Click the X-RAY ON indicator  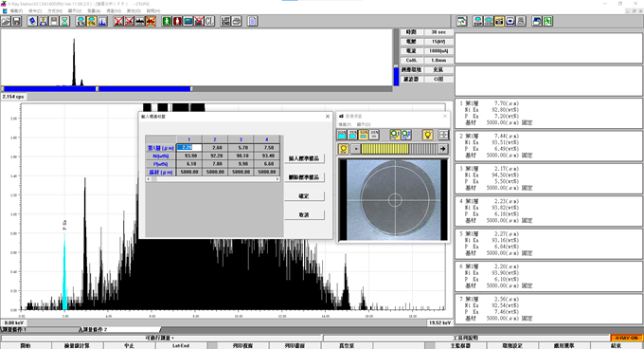626,338
